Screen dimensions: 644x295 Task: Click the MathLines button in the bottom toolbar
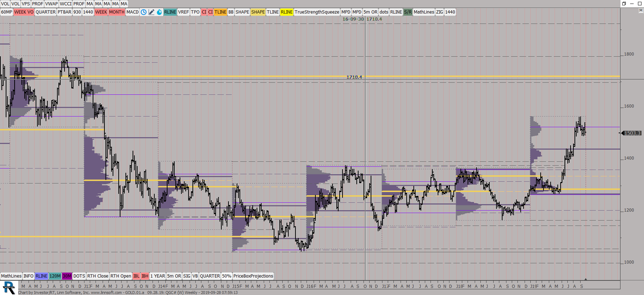pos(11,276)
